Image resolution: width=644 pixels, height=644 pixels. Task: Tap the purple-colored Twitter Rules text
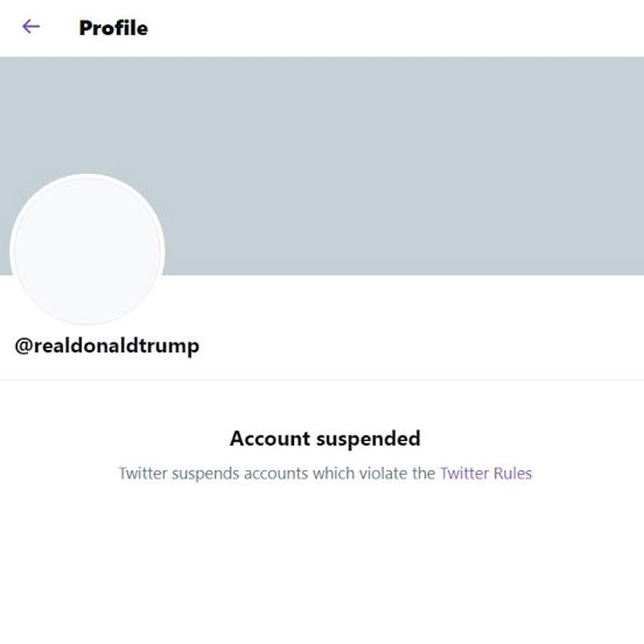[x=484, y=473]
